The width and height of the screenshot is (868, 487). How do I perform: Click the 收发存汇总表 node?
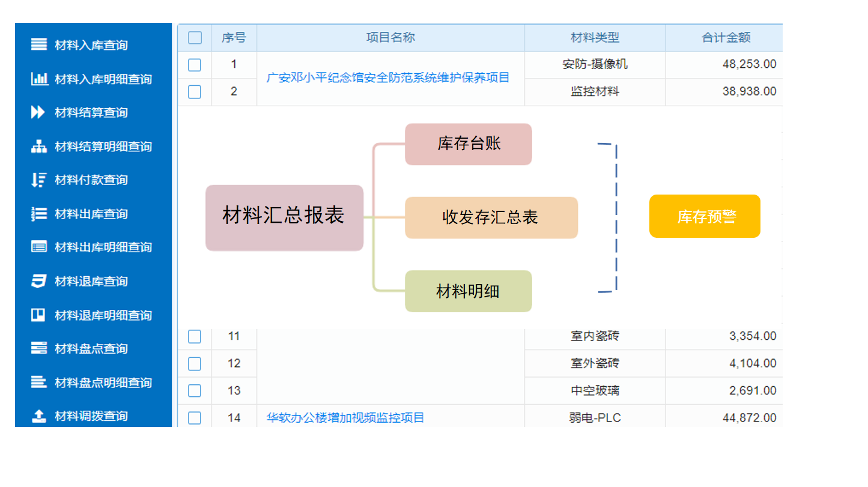[x=491, y=217]
